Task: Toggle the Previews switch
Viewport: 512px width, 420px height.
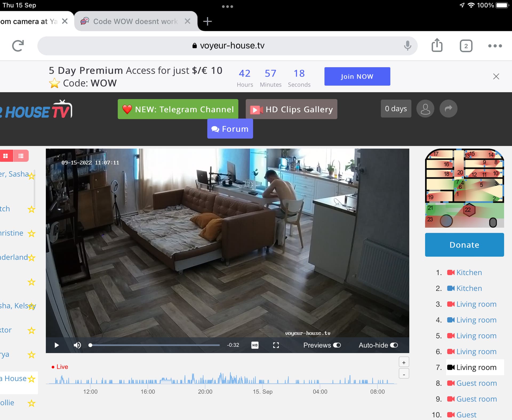Action: click(337, 345)
